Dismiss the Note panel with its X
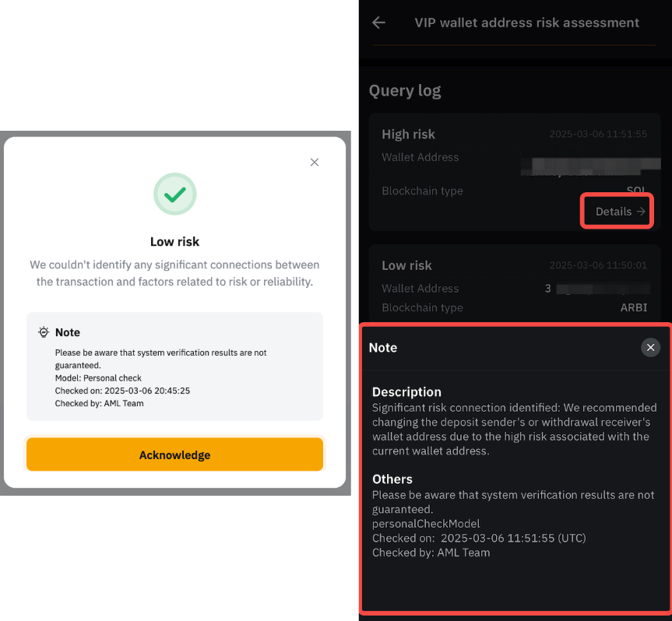Viewport: 672px width, 621px height. click(x=650, y=347)
